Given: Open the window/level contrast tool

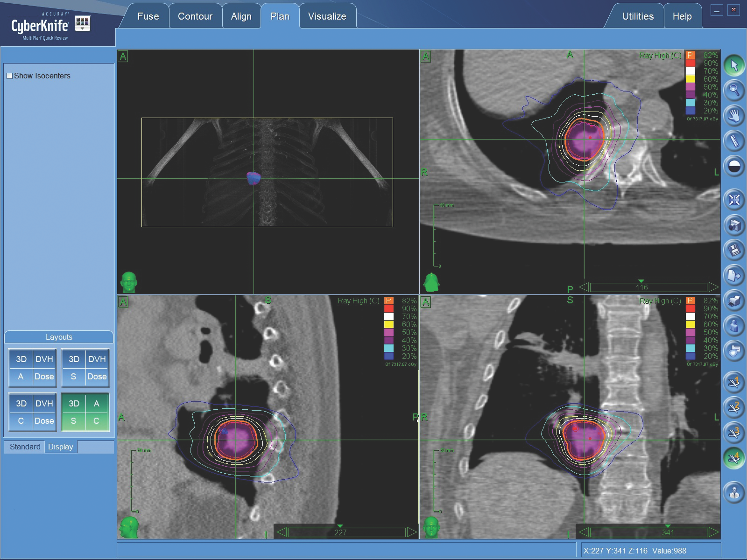Looking at the screenshot, I should tap(734, 166).
